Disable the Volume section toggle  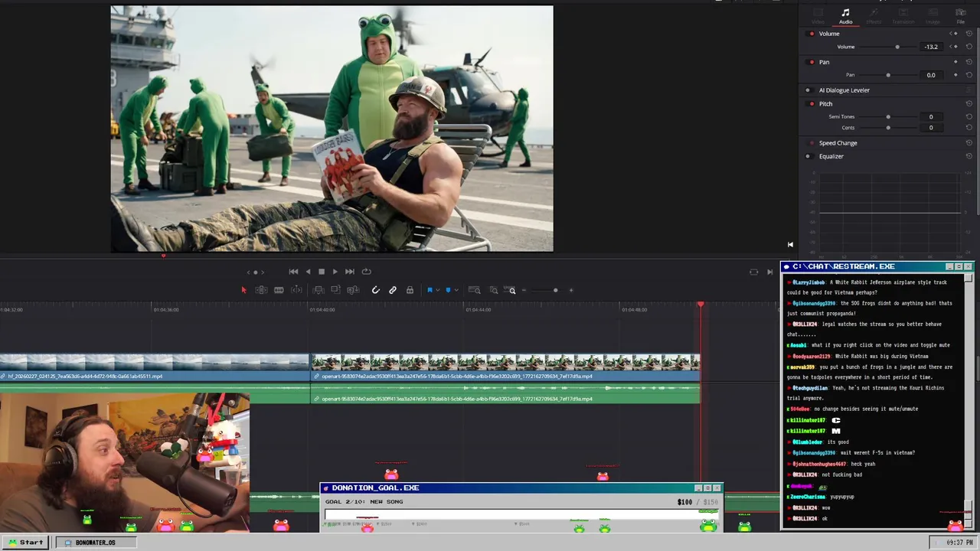coord(811,34)
